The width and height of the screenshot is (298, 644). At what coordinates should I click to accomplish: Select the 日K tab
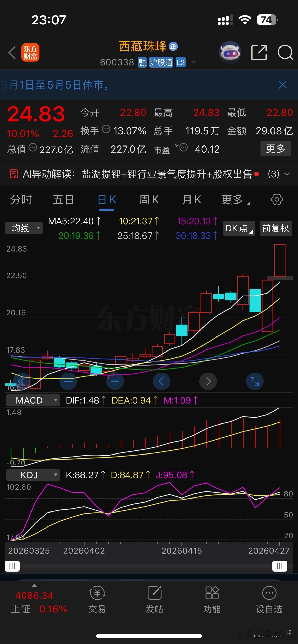click(x=107, y=200)
